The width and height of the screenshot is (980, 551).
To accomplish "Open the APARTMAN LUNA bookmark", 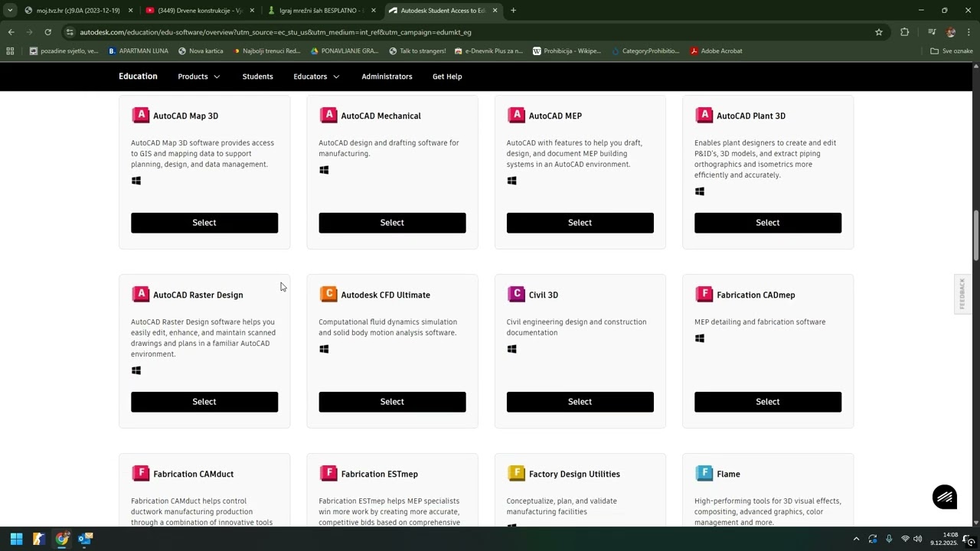I will coord(138,51).
